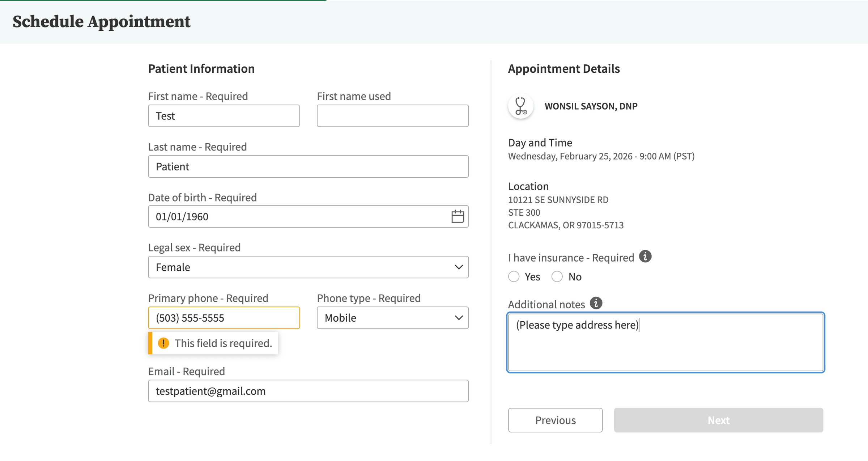
Task: Click the Previous button
Action: (x=555, y=420)
